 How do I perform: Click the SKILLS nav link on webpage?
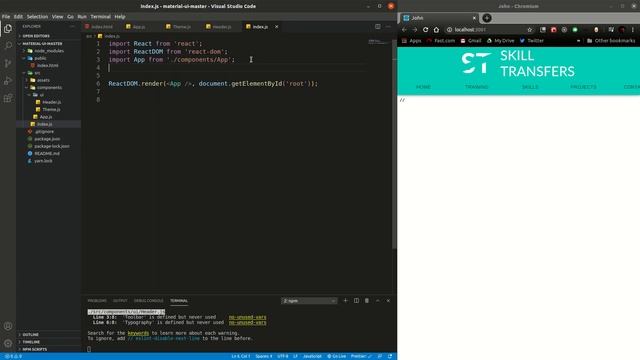coord(530,87)
